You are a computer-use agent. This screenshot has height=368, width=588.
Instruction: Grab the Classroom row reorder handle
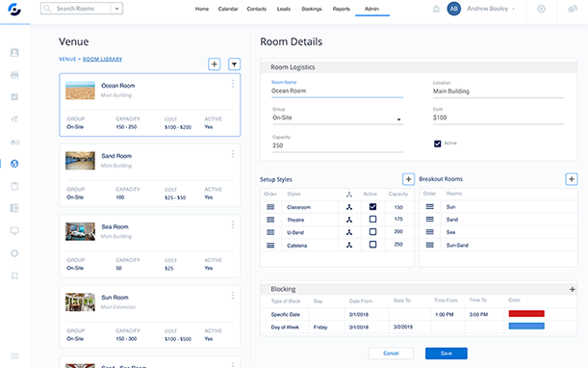click(270, 207)
